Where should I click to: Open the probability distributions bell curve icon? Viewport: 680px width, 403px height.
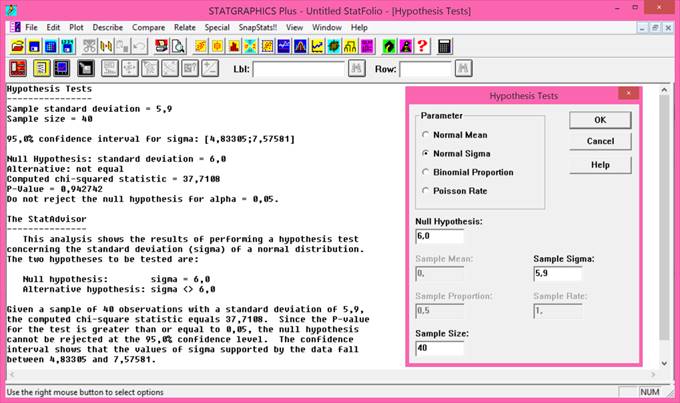[300, 46]
